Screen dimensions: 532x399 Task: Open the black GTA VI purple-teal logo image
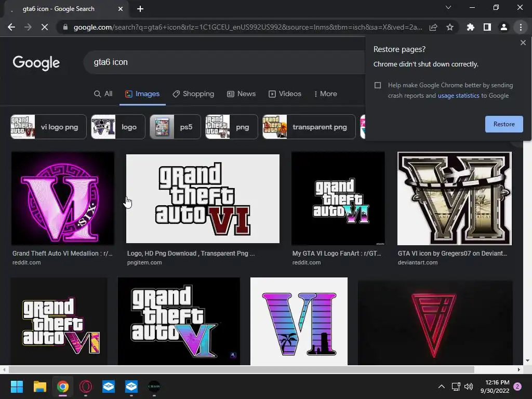click(179, 321)
